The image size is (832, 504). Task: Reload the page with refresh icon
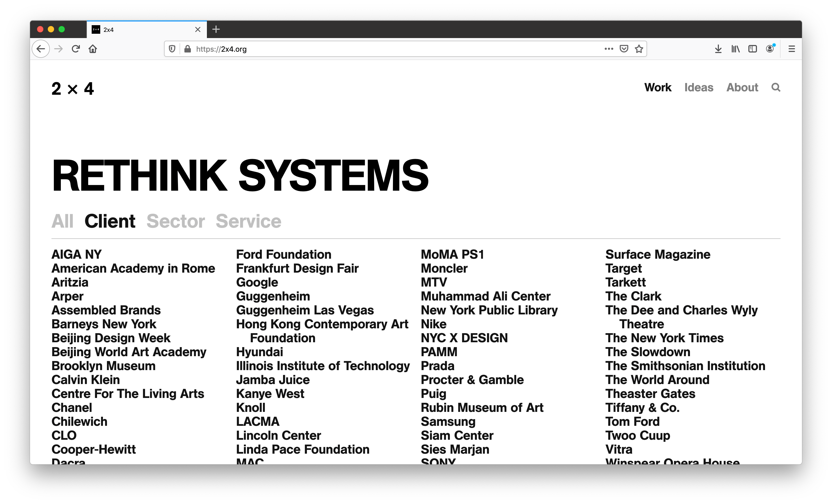[x=76, y=49]
